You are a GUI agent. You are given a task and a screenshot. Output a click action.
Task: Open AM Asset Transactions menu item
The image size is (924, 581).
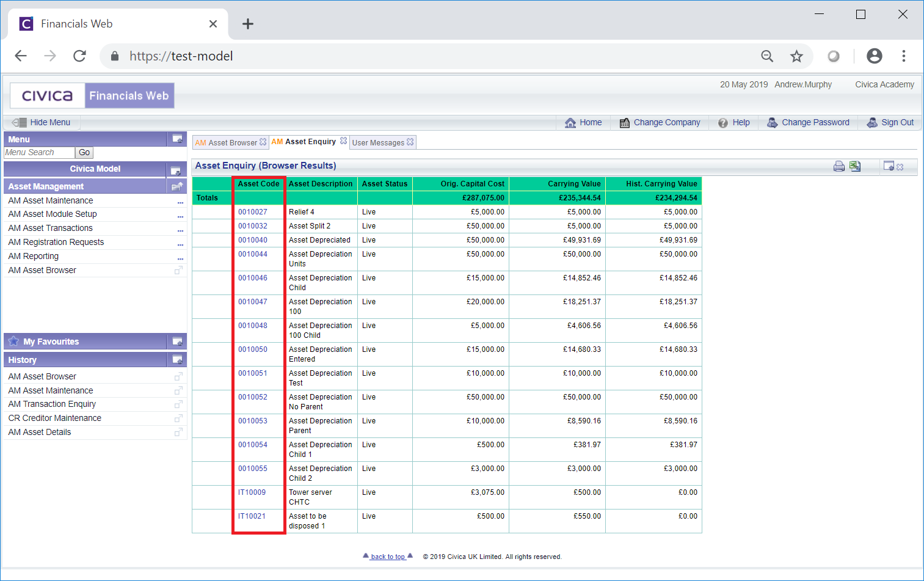tap(51, 228)
